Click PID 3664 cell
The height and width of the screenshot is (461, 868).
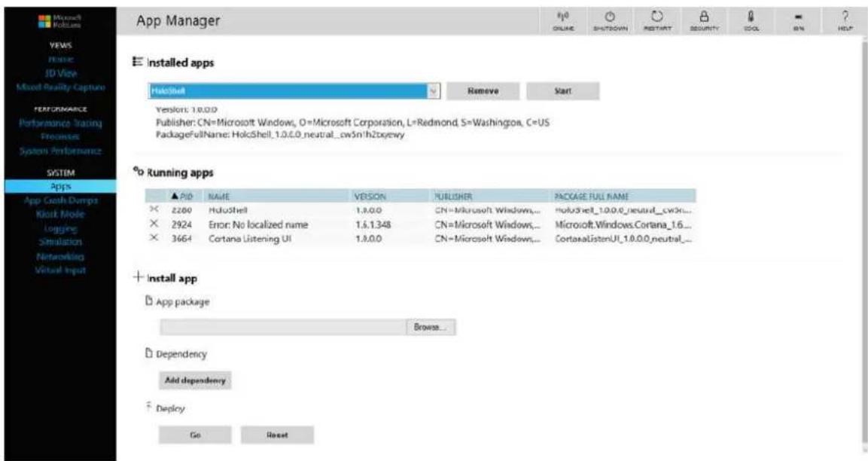(181, 238)
